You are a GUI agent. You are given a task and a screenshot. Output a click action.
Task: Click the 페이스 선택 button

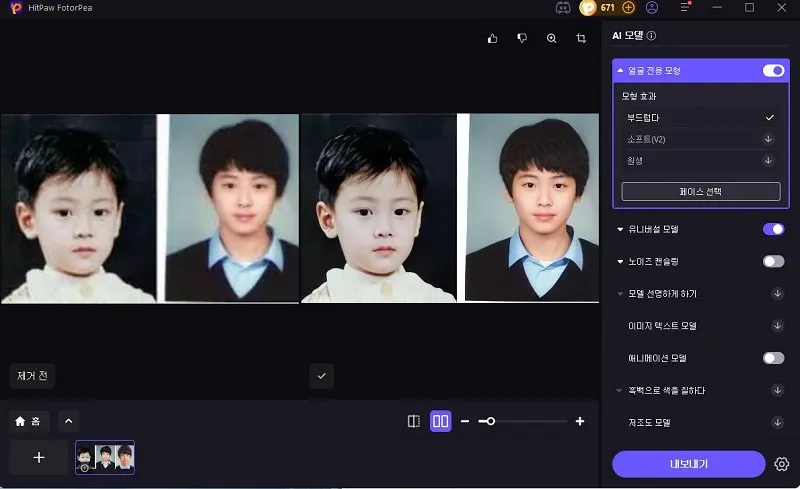point(701,191)
